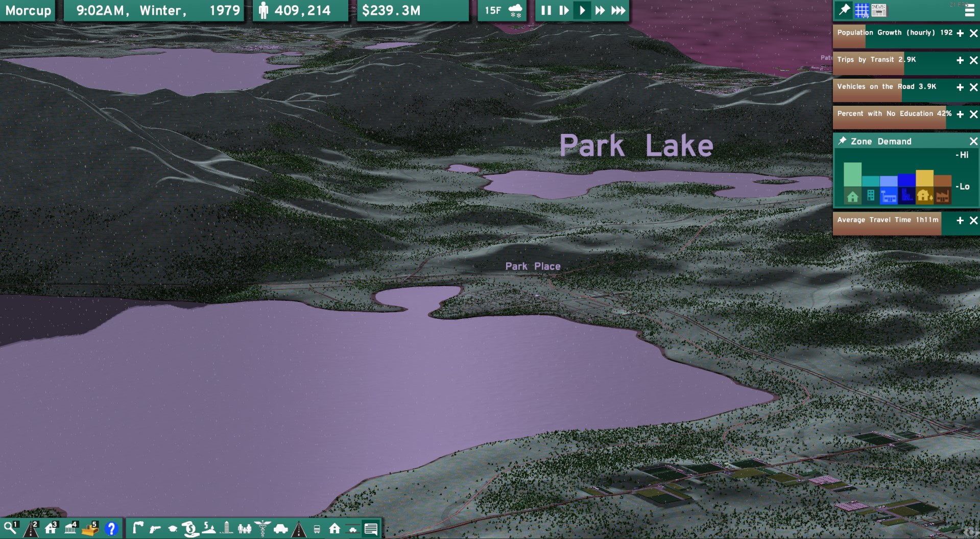
Task: Click the Trips by Transit 2.9K label
Action: pos(876,59)
